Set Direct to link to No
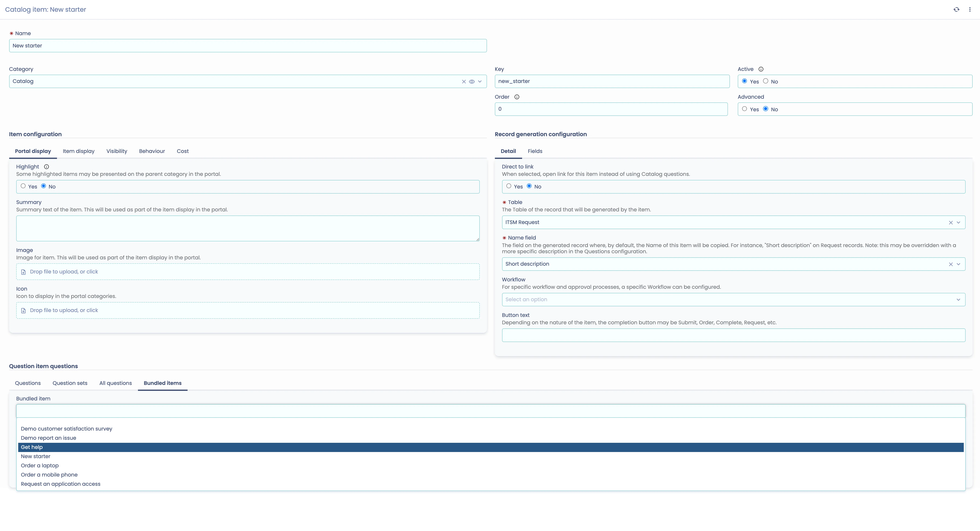 coord(529,186)
